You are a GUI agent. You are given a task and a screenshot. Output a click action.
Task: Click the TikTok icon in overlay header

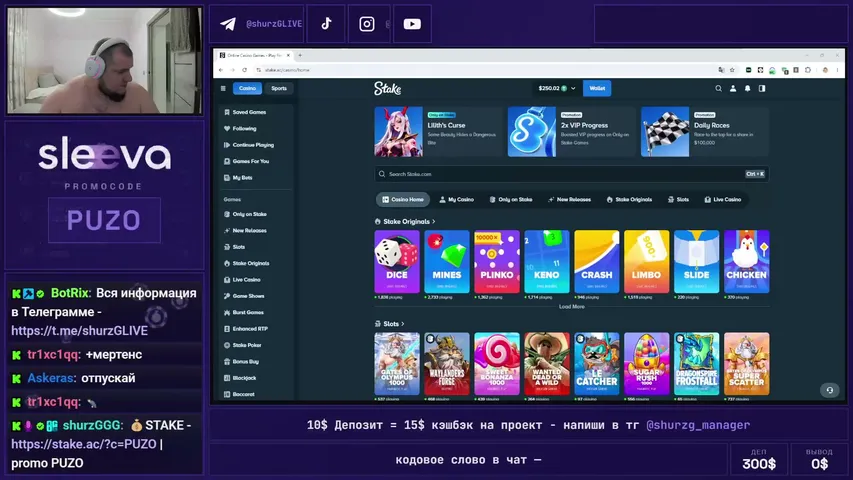326,23
